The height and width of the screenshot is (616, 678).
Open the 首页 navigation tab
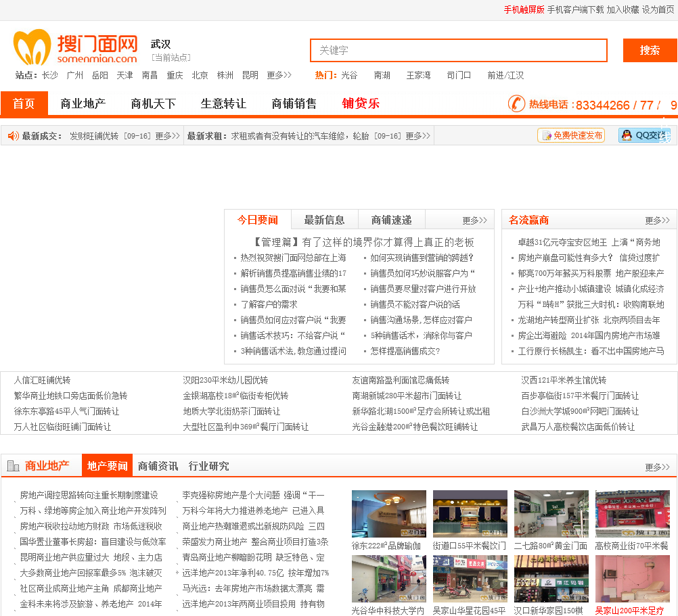tap(24, 103)
